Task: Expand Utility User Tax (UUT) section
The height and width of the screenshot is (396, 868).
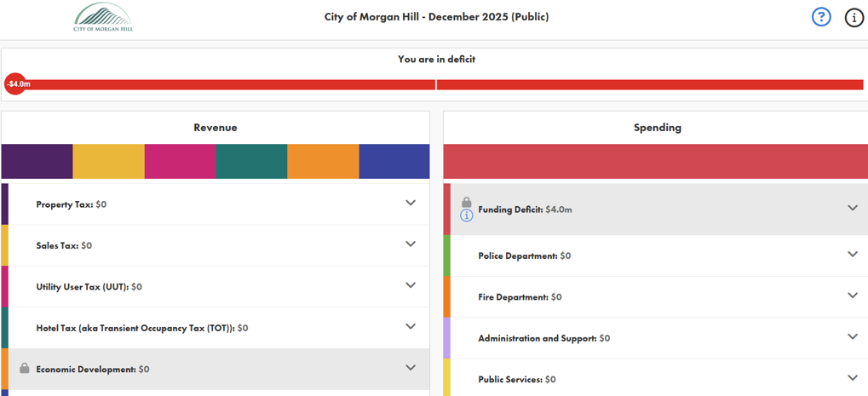Action: (411, 285)
